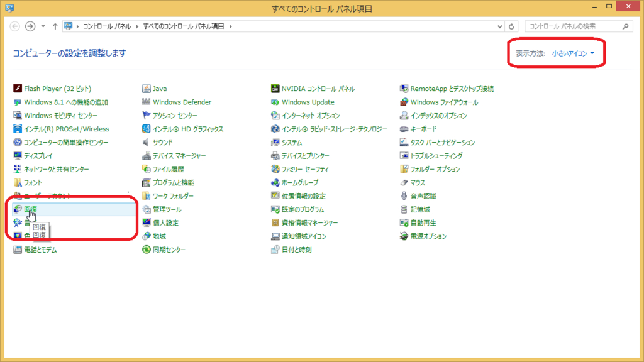Click the ファイル履歴 icon
This screenshot has height=362, width=644.
click(146, 169)
